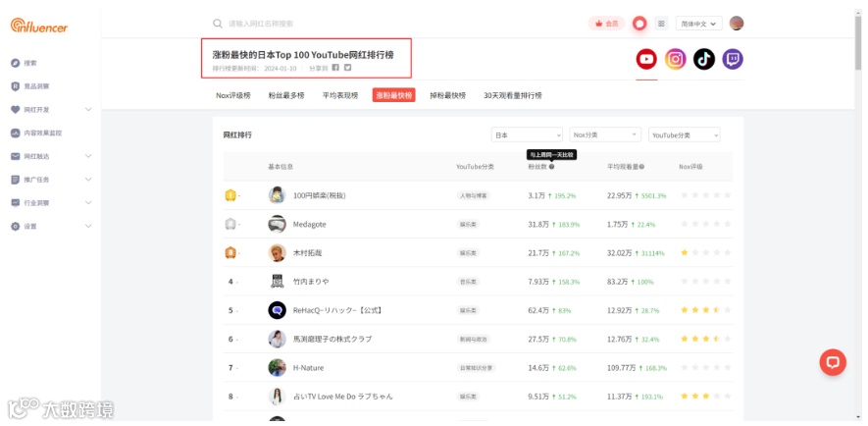Click the 日常知识分享 category tag
The width and height of the screenshot is (868, 426).
tap(476, 368)
